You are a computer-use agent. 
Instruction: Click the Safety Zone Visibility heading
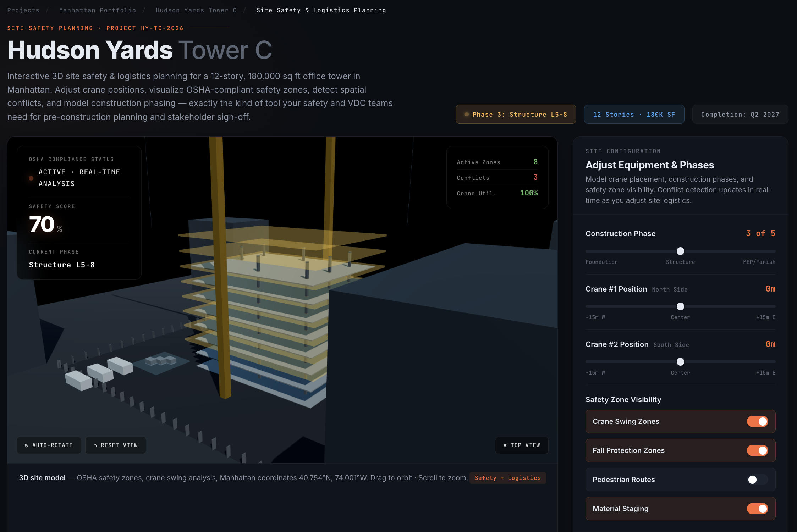point(623,399)
